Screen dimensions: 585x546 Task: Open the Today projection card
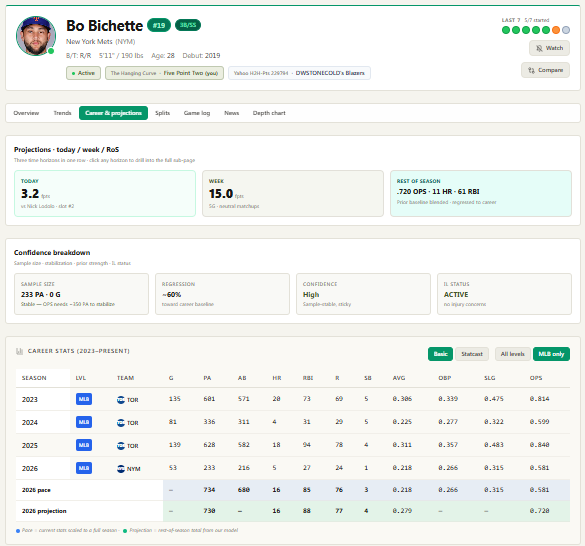(105, 193)
